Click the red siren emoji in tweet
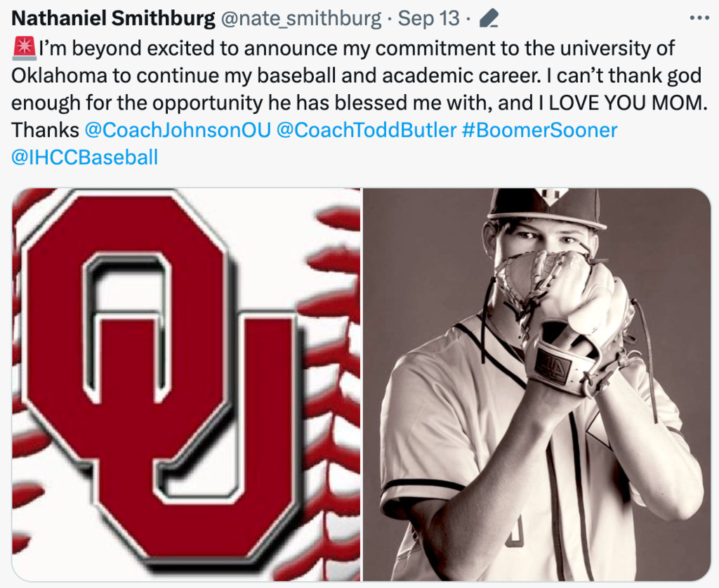Image resolution: width=719 pixels, height=588 pixels. point(25,48)
